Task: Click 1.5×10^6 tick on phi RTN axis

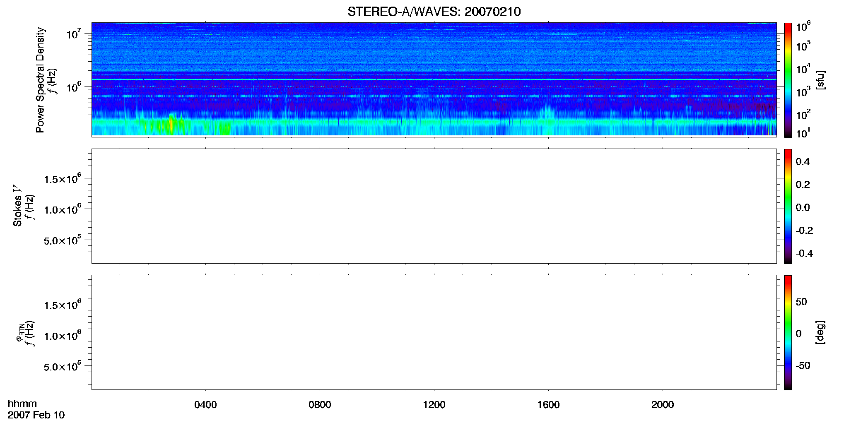Action: (63, 305)
